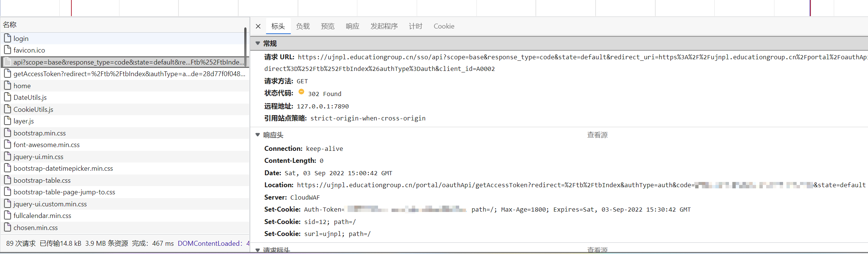Switch to the 负载 tab
This screenshot has width=868, height=254.
point(302,26)
